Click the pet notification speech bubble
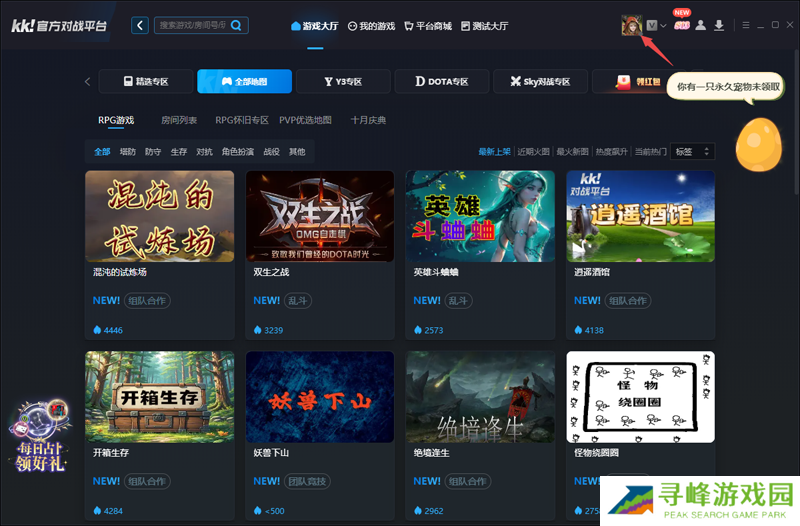 coord(726,87)
